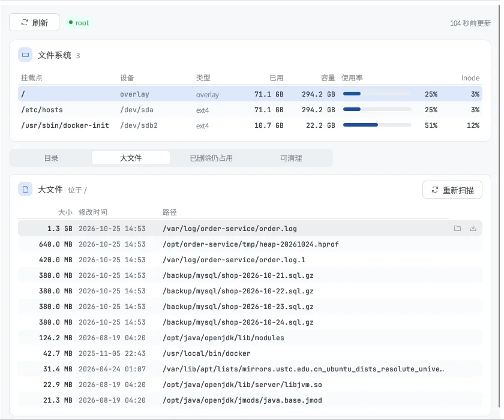Screen dimensions: 504x420
Task: Click the /dev/sda device cell
Action: point(137,110)
